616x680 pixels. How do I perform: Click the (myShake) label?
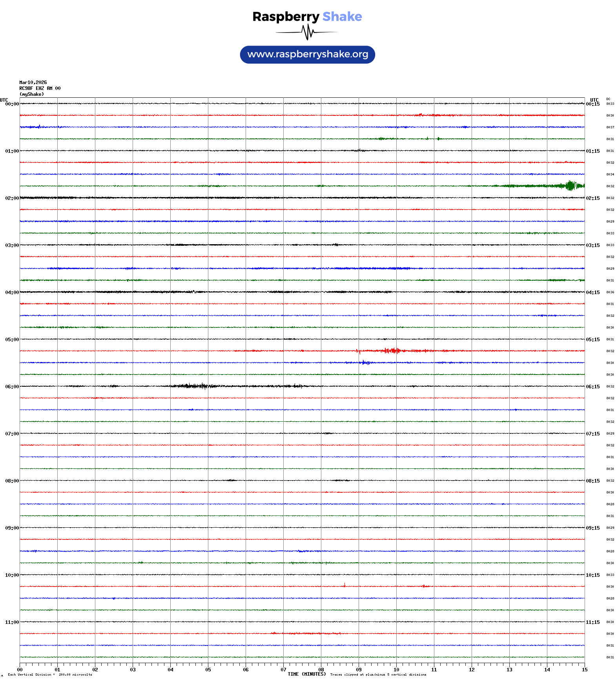coord(32,94)
